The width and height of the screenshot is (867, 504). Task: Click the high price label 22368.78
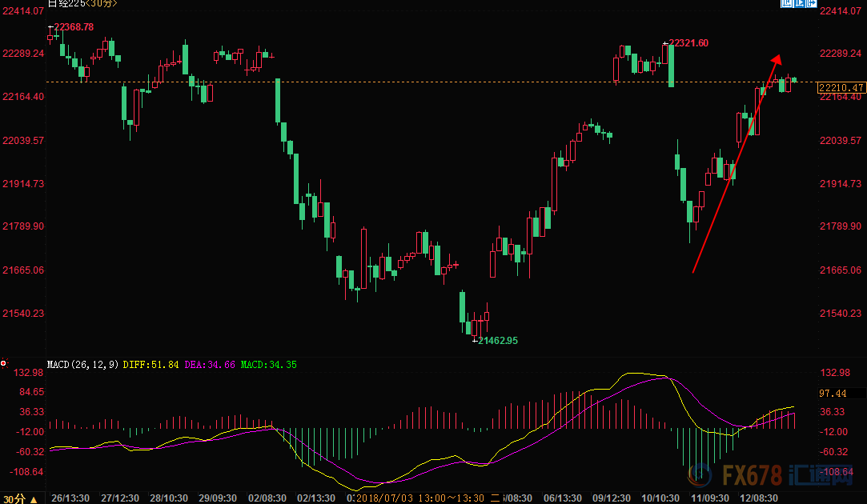tap(74, 26)
